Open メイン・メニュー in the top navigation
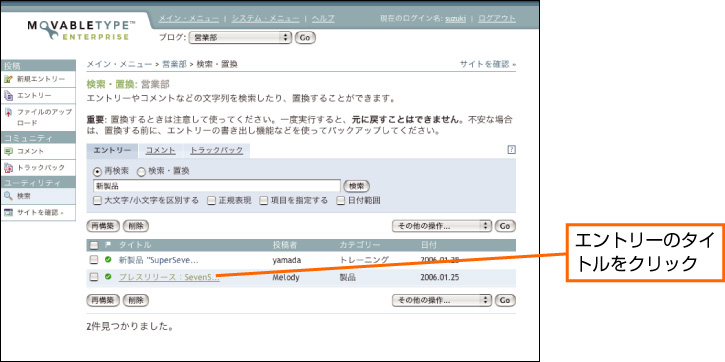 [x=189, y=18]
